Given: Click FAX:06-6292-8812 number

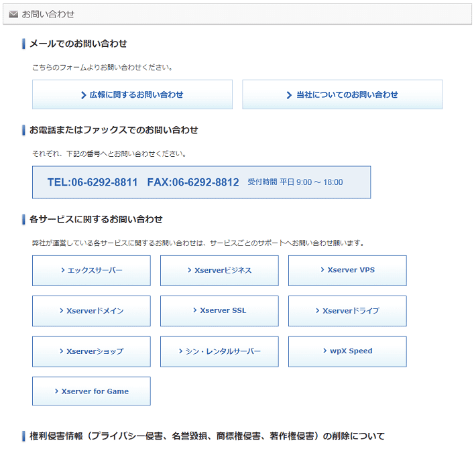Looking at the screenshot, I should tap(193, 182).
